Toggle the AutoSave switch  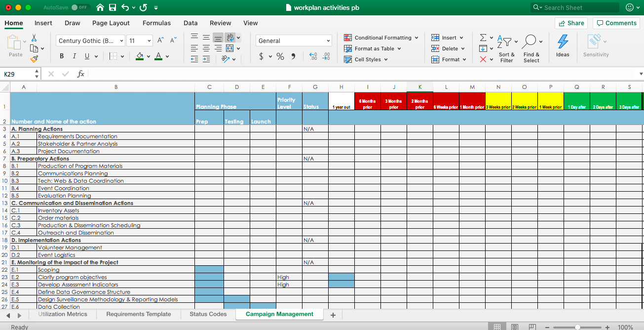pos(79,7)
